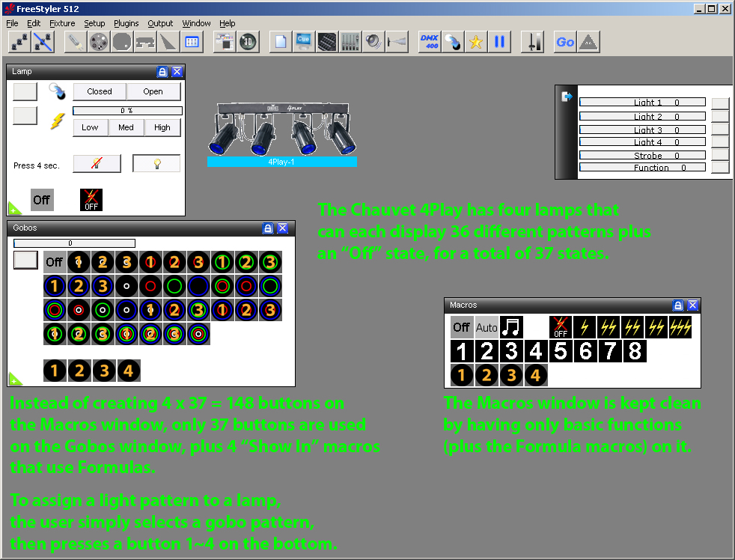Viewport: 735px width, 560px height.
Task: Click the DMX 400 toolbar icon
Action: 430,42
